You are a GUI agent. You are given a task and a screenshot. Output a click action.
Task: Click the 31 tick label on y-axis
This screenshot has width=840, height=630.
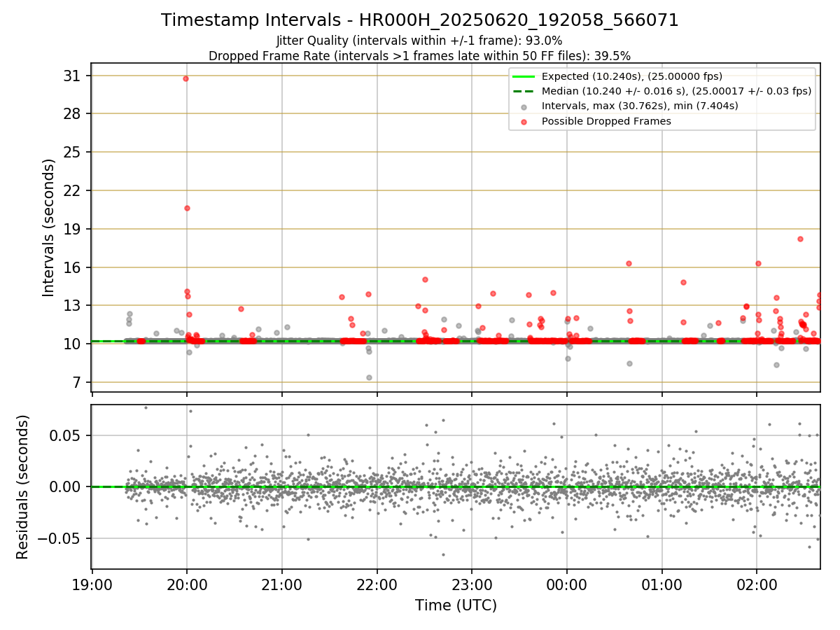(72, 76)
